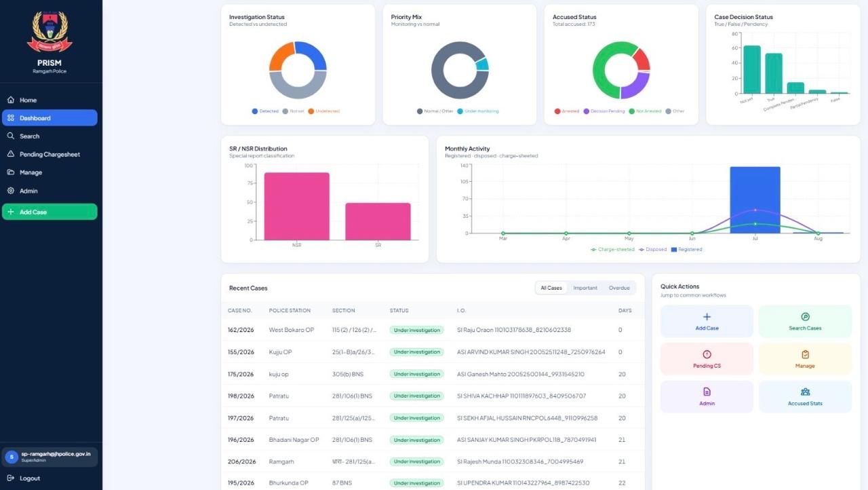Click the Search Cases quick action icon

coord(805,317)
